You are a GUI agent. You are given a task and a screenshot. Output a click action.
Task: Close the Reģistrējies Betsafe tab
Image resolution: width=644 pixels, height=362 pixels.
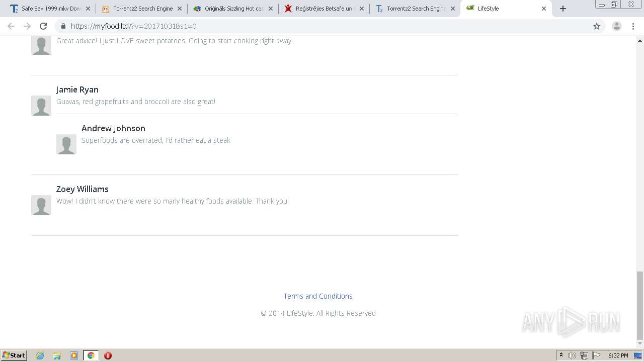[x=361, y=9]
